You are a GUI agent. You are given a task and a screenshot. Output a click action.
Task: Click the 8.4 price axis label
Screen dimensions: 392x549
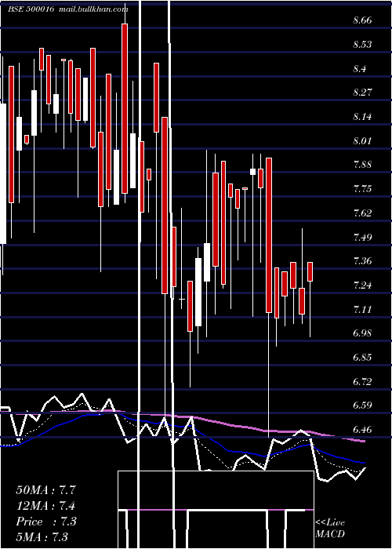[x=360, y=69]
